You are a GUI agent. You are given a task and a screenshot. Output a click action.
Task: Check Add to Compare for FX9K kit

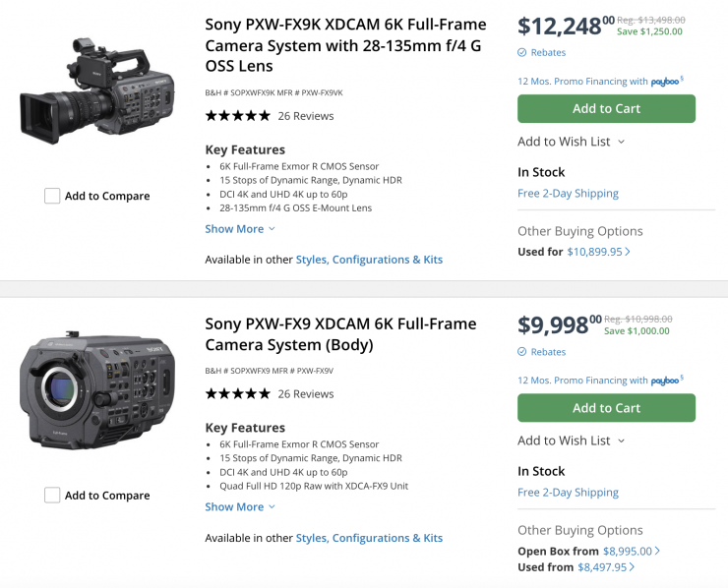click(x=52, y=196)
